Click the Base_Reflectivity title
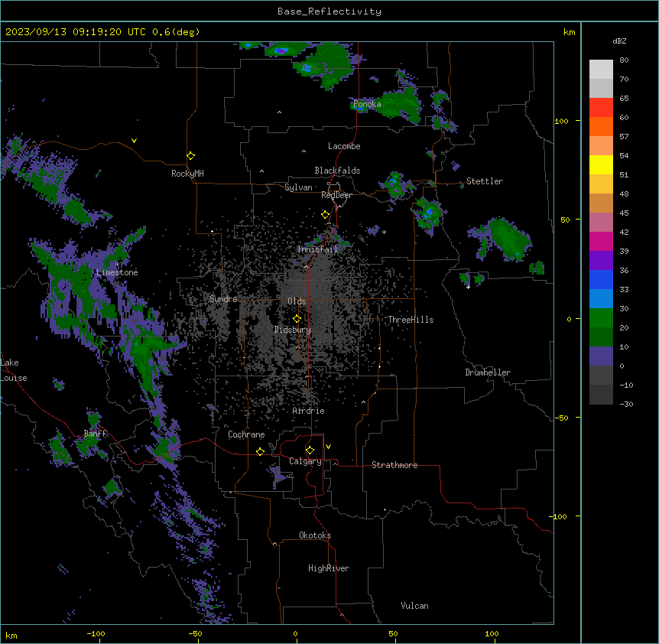The width and height of the screenshot is (659, 644). point(329,11)
